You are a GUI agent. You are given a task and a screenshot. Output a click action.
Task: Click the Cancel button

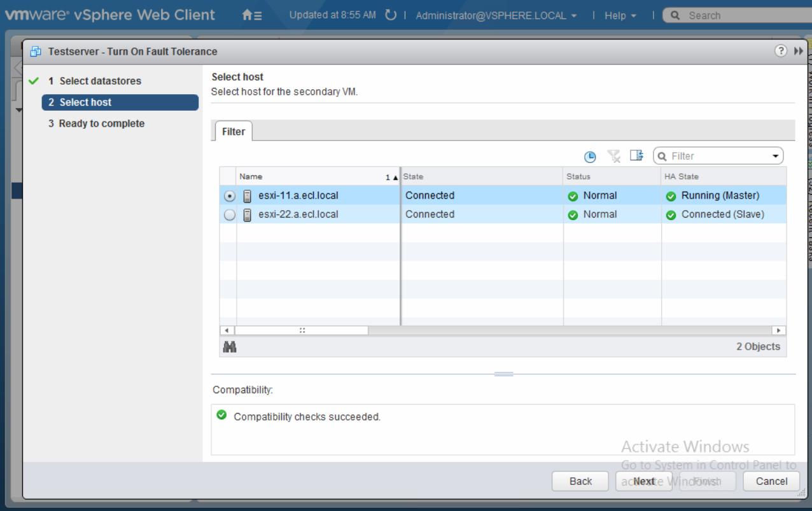(x=771, y=481)
